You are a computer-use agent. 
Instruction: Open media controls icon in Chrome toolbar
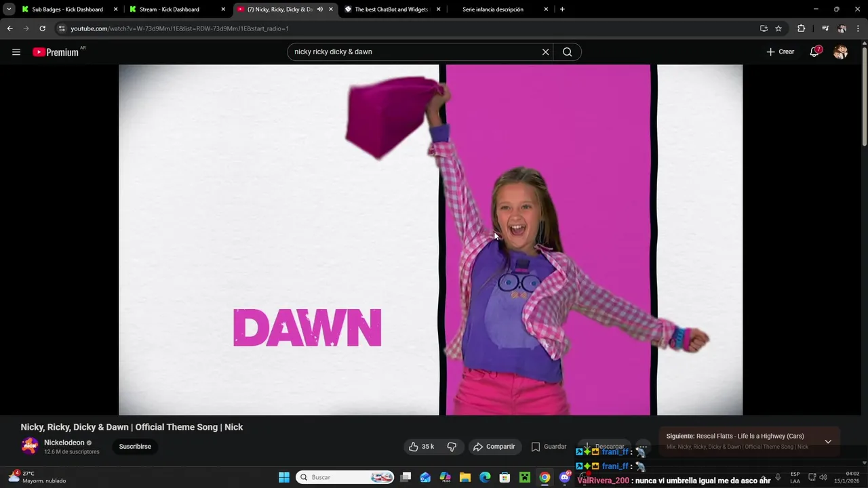pos(825,28)
